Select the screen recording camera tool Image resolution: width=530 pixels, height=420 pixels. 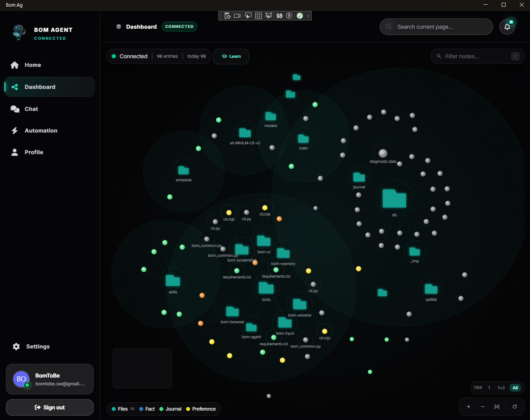[x=237, y=16]
